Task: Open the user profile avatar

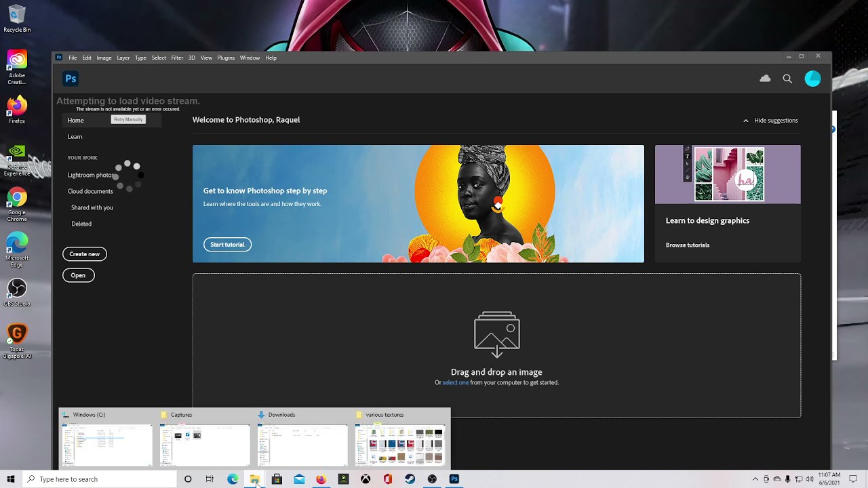Action: [812, 79]
